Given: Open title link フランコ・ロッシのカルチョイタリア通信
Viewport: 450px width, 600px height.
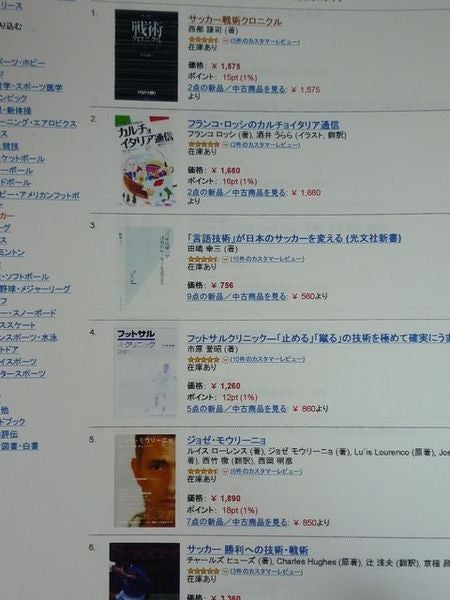Looking at the screenshot, I should pyautogui.click(x=263, y=125).
